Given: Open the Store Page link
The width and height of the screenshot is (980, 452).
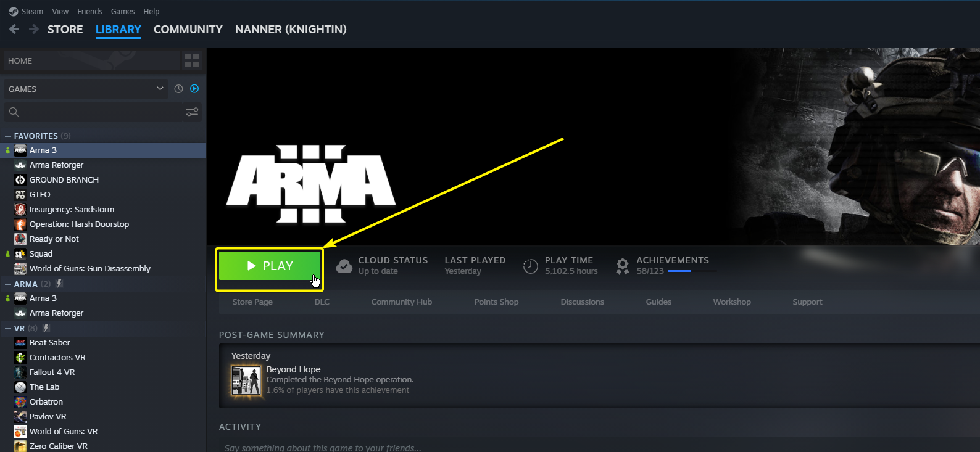Looking at the screenshot, I should [x=252, y=302].
